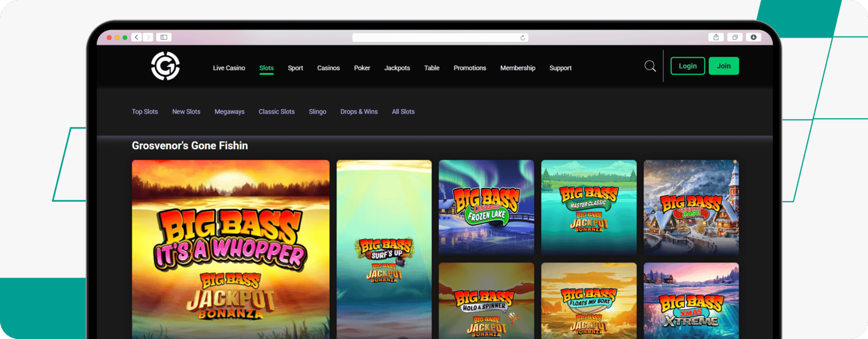Open Big Bass Surf's Up game
The height and width of the screenshot is (339, 868).
tap(384, 249)
